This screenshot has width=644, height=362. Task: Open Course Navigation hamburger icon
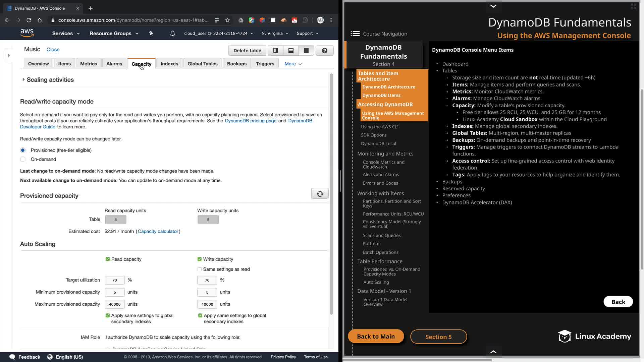[355, 34]
